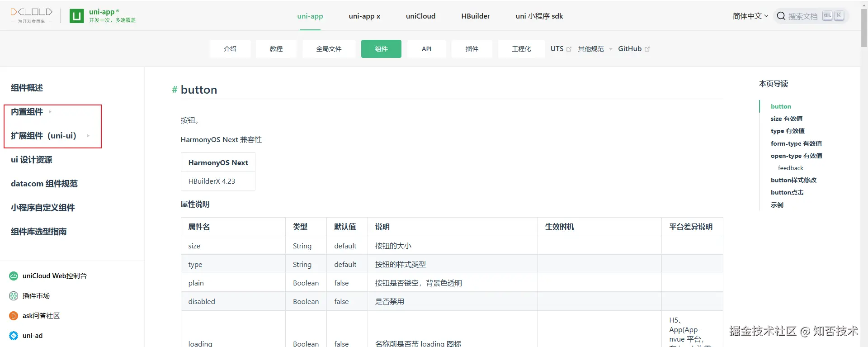868x347 pixels.
Task: Jump to button in 本页导读
Action: (x=781, y=106)
